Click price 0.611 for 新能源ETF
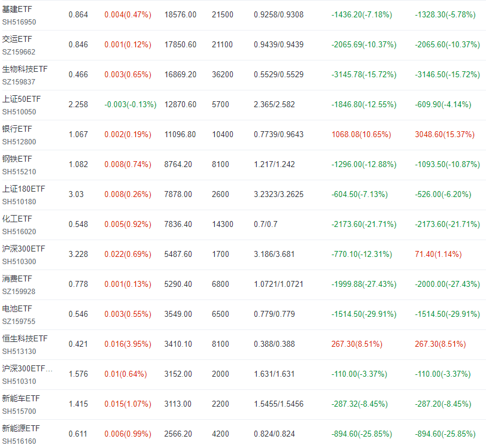This screenshot has width=486, height=448. [78, 434]
